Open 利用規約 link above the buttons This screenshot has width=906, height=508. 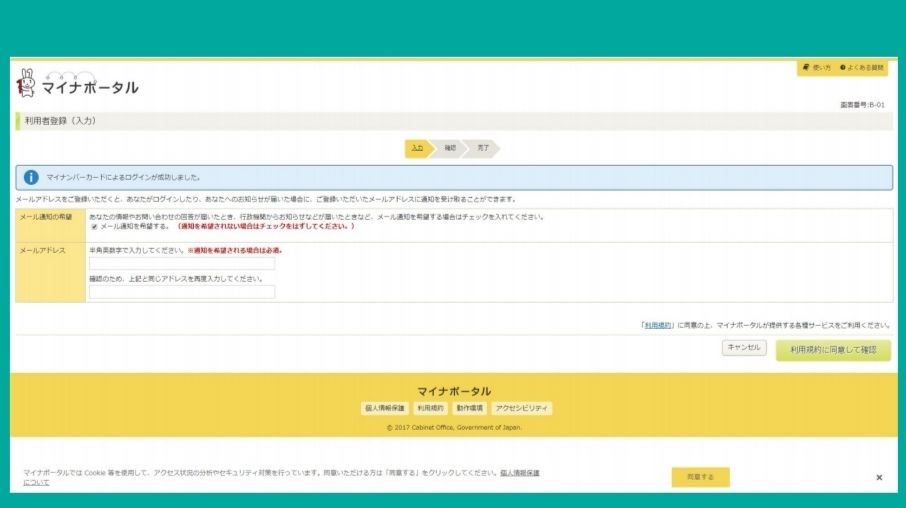(x=657, y=325)
